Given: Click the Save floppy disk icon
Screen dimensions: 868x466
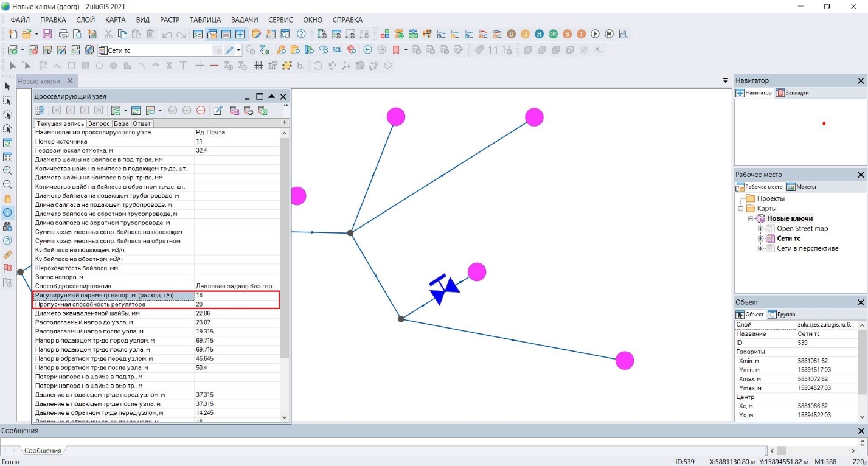Looking at the screenshot, I should click(x=47, y=34).
